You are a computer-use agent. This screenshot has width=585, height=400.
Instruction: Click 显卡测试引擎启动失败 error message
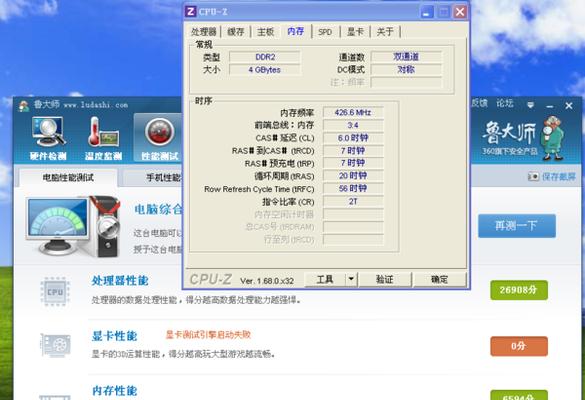tap(208, 335)
